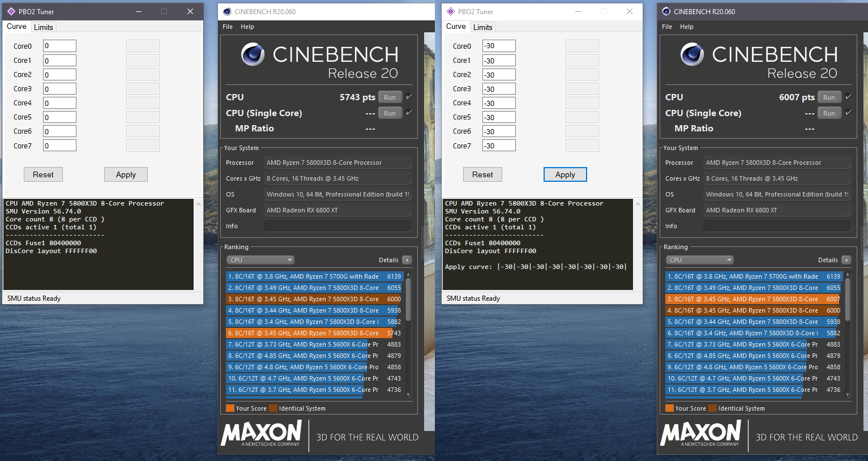Viewport: 868px width, 461px height.
Task: Click Reset in the left PBO2 Tuner
Action: pos(43,174)
